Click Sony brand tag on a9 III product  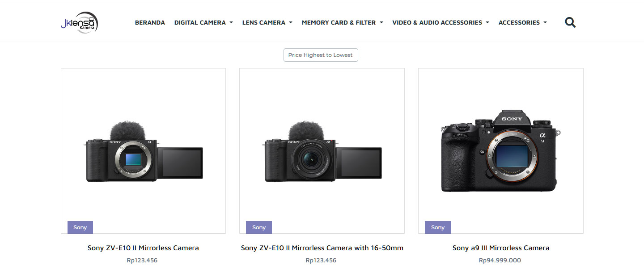438,227
